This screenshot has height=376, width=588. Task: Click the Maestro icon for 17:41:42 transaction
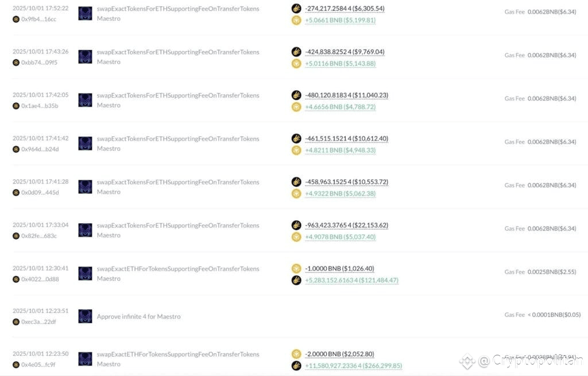click(85, 144)
